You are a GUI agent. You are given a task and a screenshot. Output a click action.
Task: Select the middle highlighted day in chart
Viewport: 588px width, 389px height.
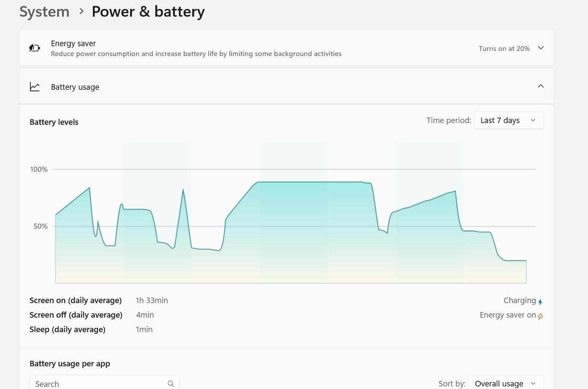click(x=294, y=212)
